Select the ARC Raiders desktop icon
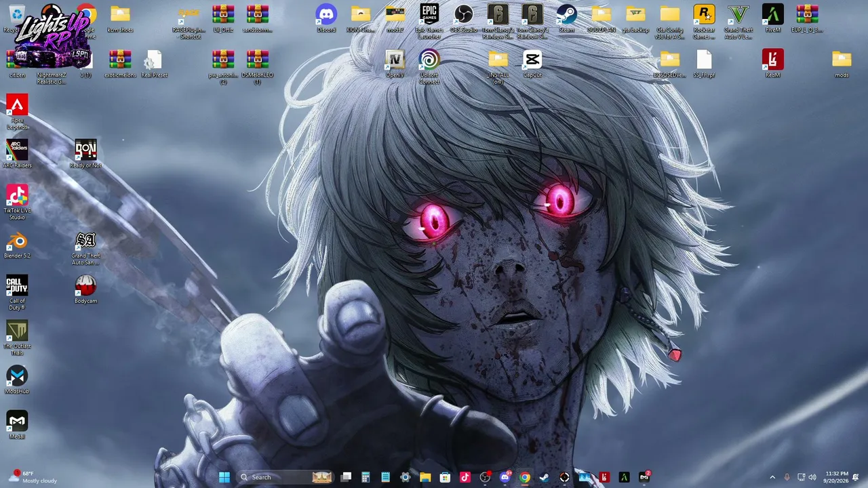 tap(17, 154)
